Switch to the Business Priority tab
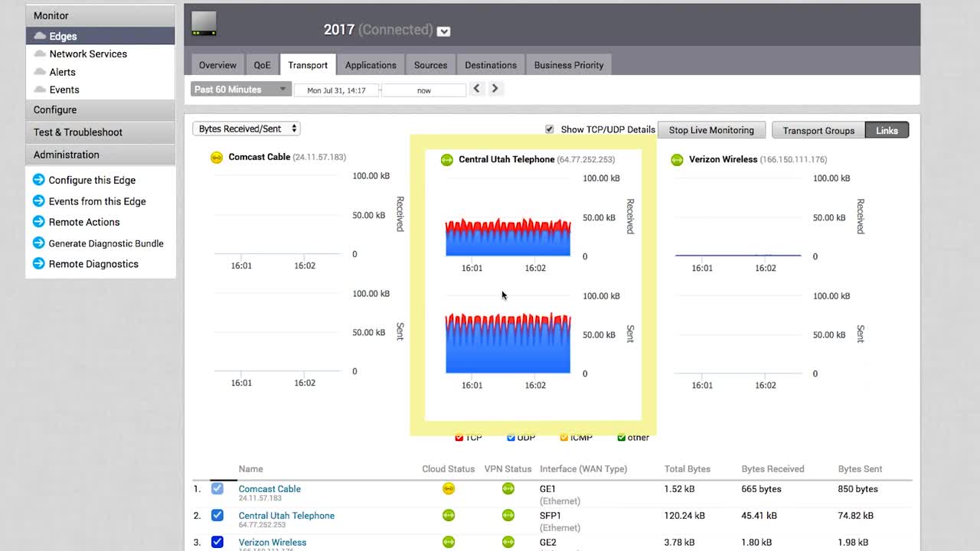The height and width of the screenshot is (551, 980). (569, 65)
